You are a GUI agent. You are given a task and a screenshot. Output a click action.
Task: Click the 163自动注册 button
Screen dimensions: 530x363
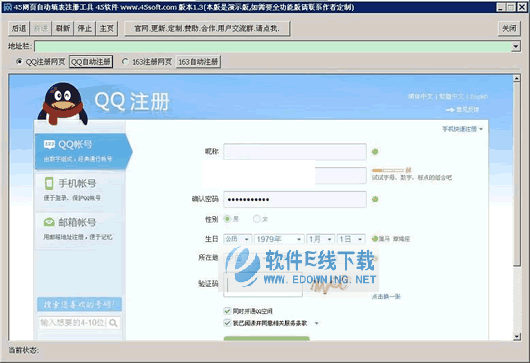(198, 62)
